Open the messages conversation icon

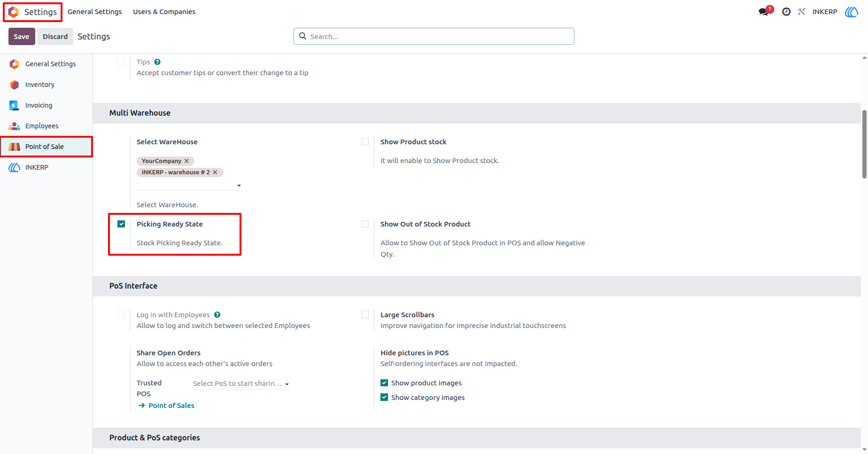(x=764, y=12)
